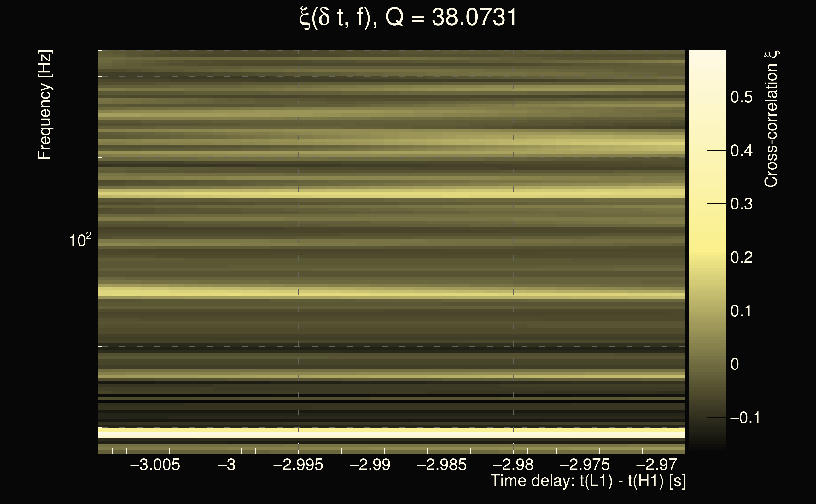Click the Cross-correlation ξ colorbar title

click(x=771, y=119)
